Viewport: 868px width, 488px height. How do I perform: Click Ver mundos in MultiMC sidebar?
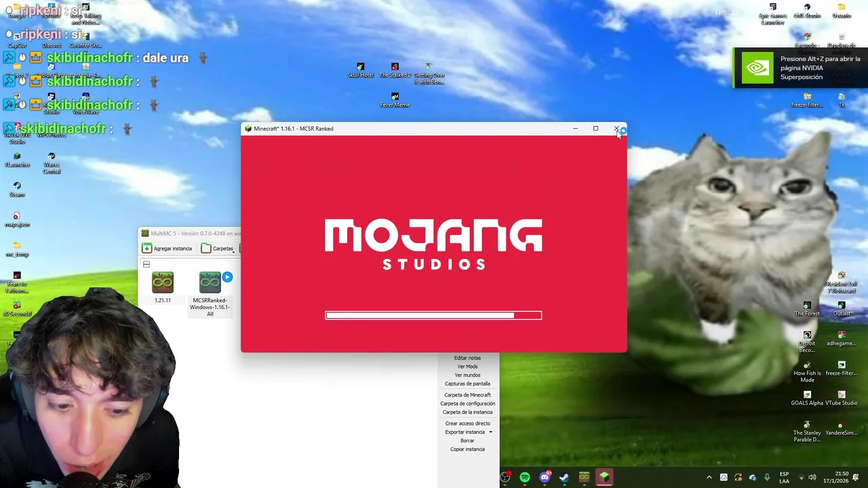coord(467,375)
